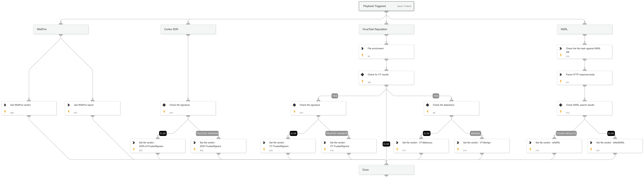Image resolution: width=644 pixels, height=178 pixels.
Task: Click the BENIGN condition label
Action: pyautogui.click(x=475, y=133)
